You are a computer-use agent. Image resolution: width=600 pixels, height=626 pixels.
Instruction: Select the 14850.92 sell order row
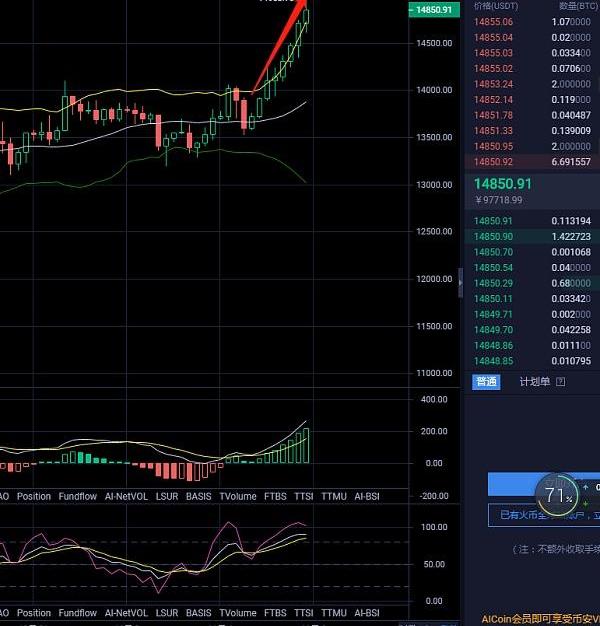pos(530,161)
